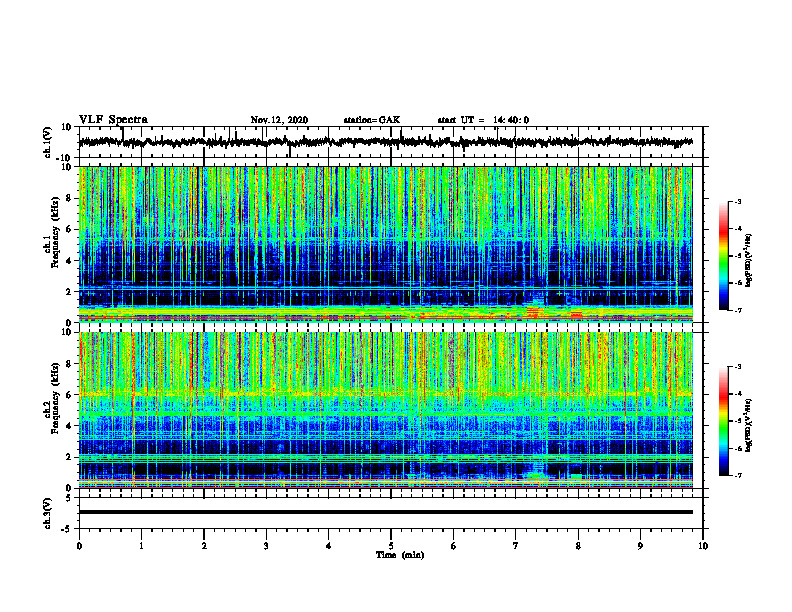Click the ch.2 color bar log(PSD) unit label
The height and width of the screenshot is (612, 792).
749,425
